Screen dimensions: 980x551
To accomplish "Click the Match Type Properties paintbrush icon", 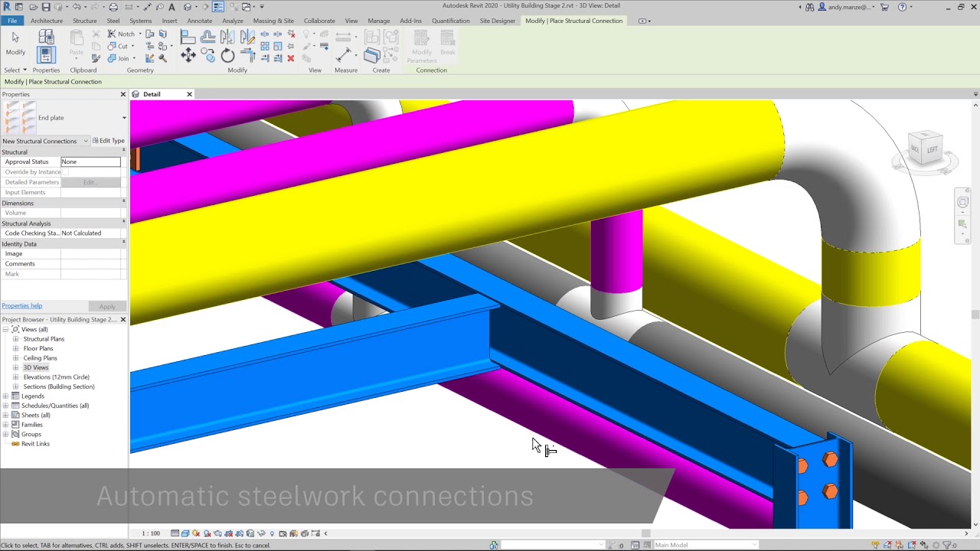I will point(96,58).
